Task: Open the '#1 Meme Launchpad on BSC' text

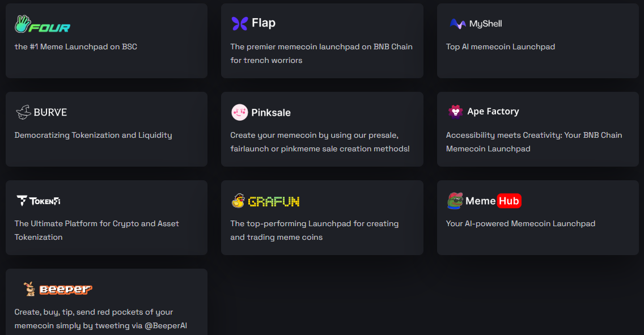Action: pos(76,46)
